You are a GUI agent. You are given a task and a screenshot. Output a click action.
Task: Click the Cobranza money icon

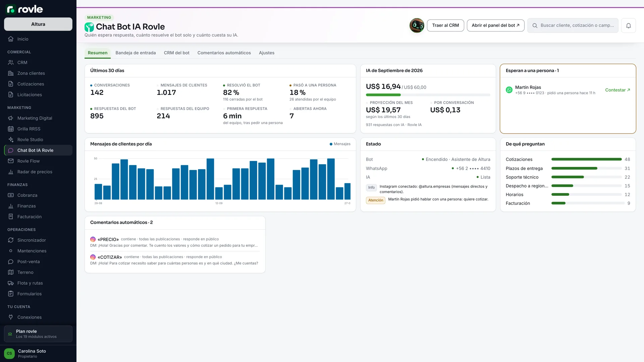[11, 195]
